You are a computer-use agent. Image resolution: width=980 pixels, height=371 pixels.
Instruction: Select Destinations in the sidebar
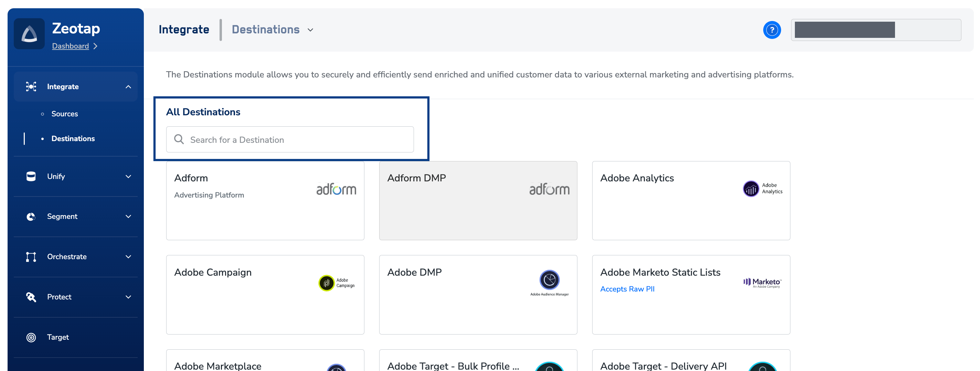pyautogui.click(x=73, y=138)
